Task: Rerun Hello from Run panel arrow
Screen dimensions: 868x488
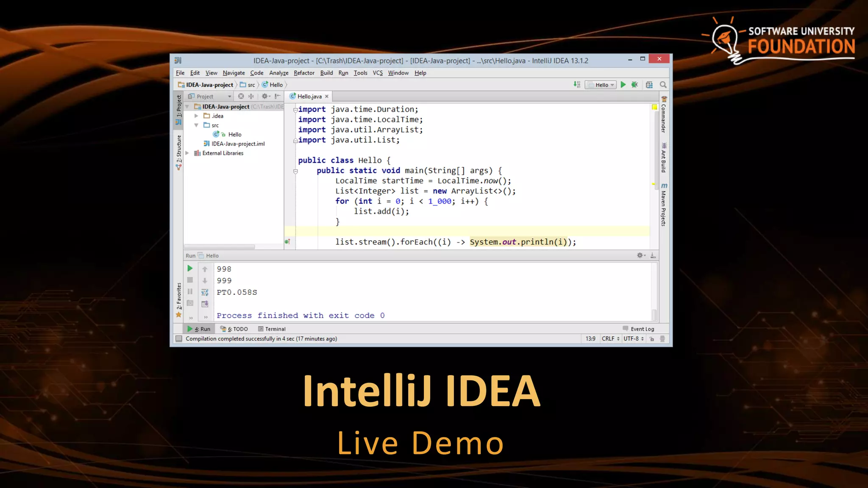Action: coord(190,269)
